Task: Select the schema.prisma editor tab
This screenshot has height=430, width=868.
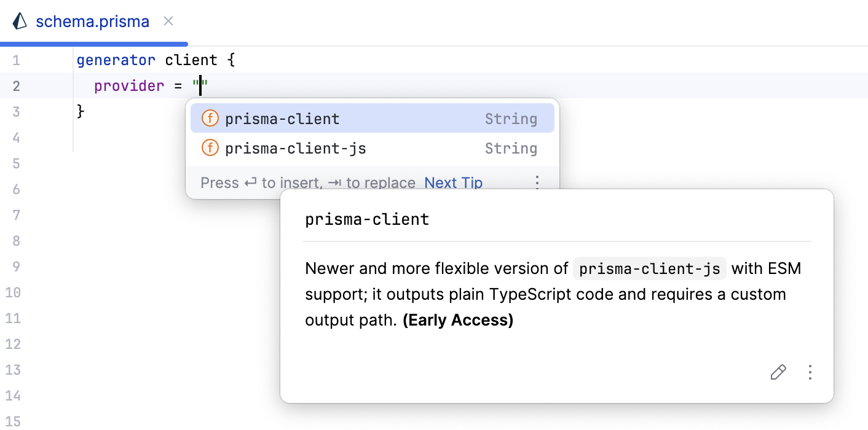Action: pyautogui.click(x=92, y=21)
